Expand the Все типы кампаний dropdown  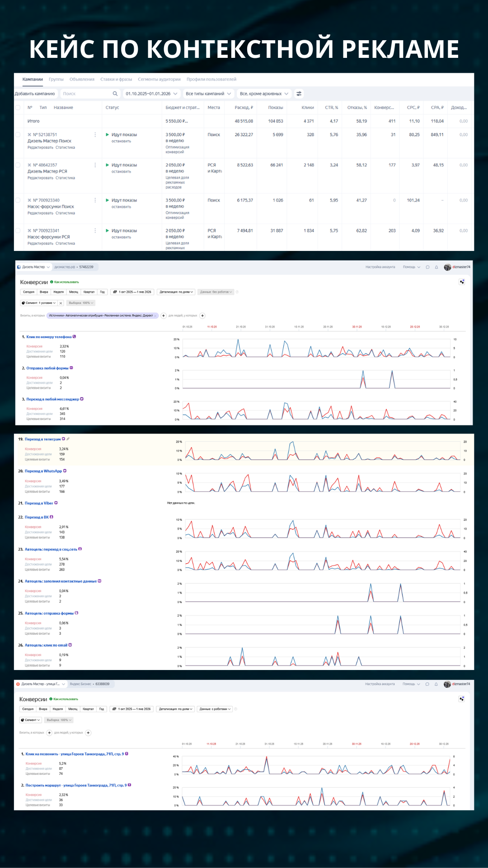click(208, 94)
